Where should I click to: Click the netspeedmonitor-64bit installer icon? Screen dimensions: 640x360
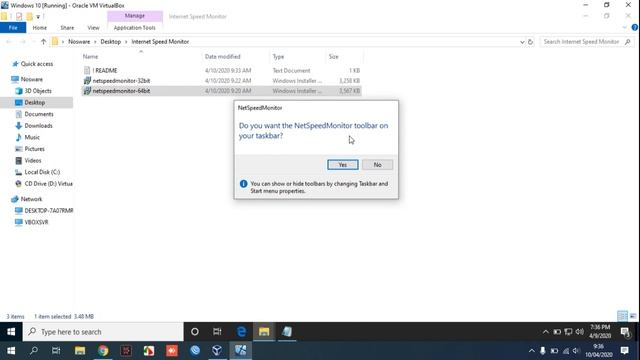tap(87, 91)
